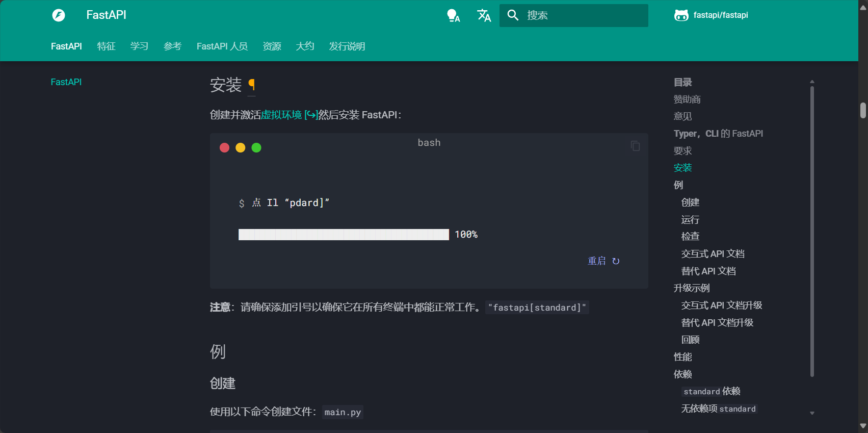The width and height of the screenshot is (868, 433).
Task: Jump to 升级示例 in table of contents
Action: click(x=692, y=288)
